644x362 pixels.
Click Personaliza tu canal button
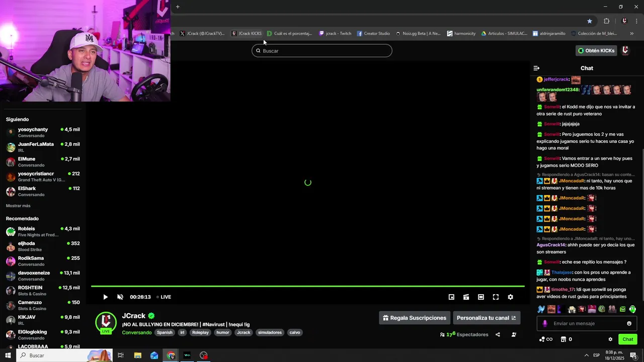(x=487, y=318)
